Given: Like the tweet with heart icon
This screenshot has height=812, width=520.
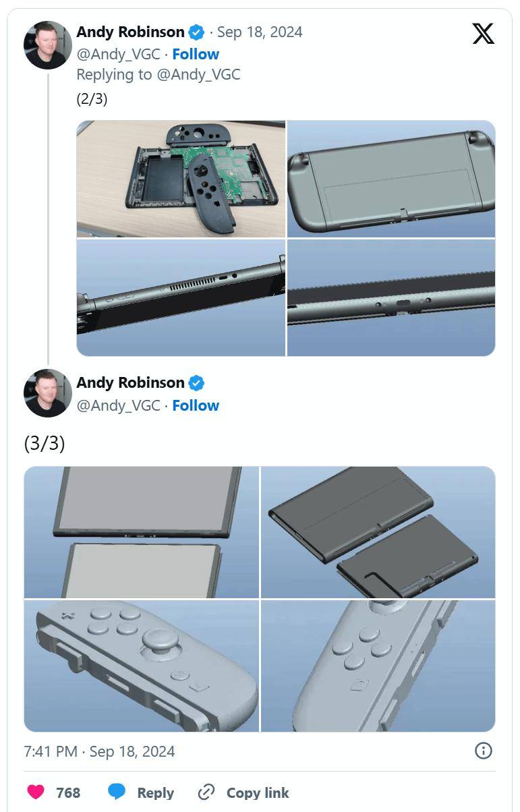Looking at the screenshot, I should tap(36, 792).
